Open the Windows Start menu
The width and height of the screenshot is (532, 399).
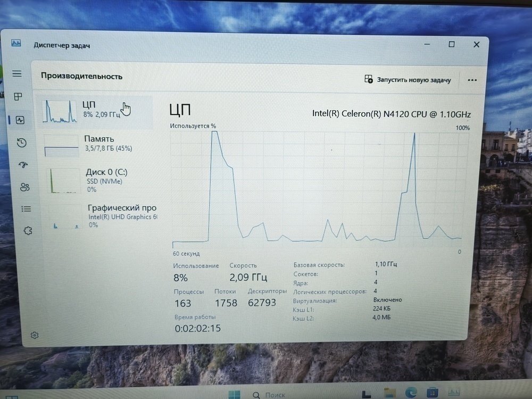235,394
